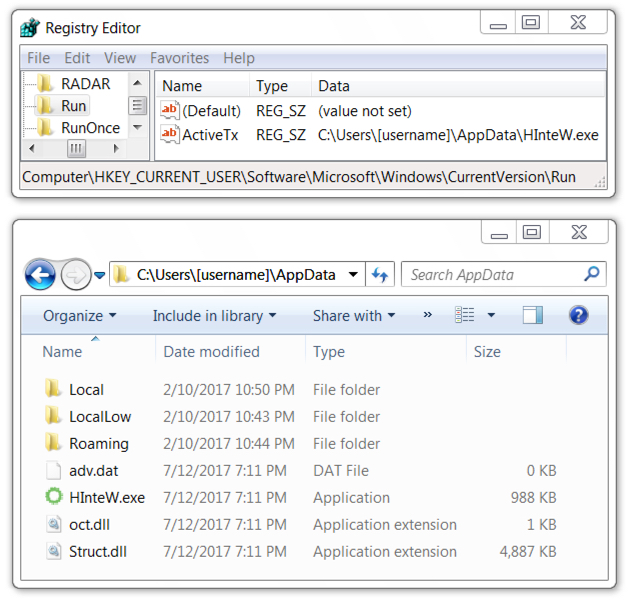Image resolution: width=628 pixels, height=601 pixels.
Task: Select the RunOnce key in registry tree
Action: (91, 128)
